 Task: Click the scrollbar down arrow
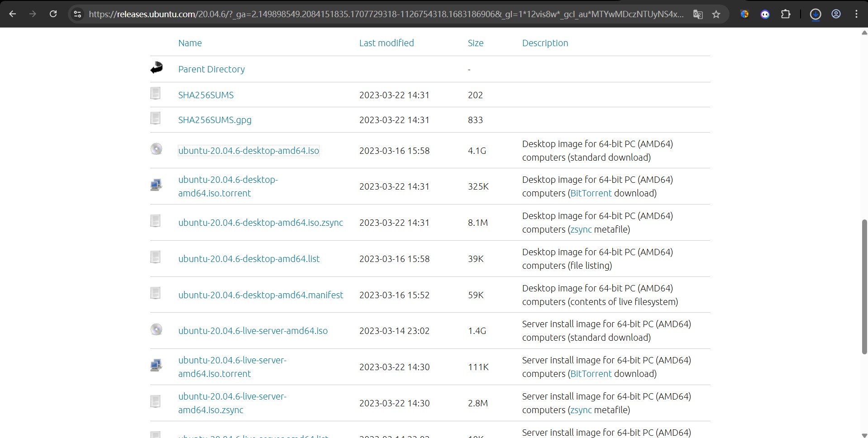(864, 435)
